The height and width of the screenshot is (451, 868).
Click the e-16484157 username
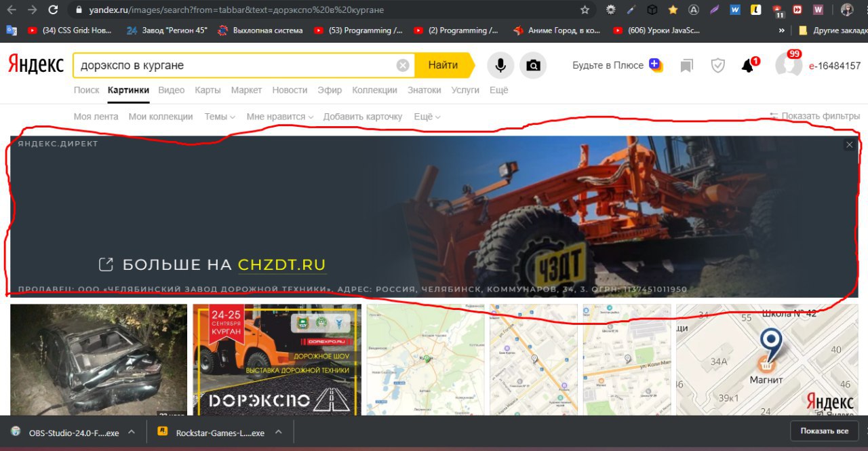tap(835, 66)
